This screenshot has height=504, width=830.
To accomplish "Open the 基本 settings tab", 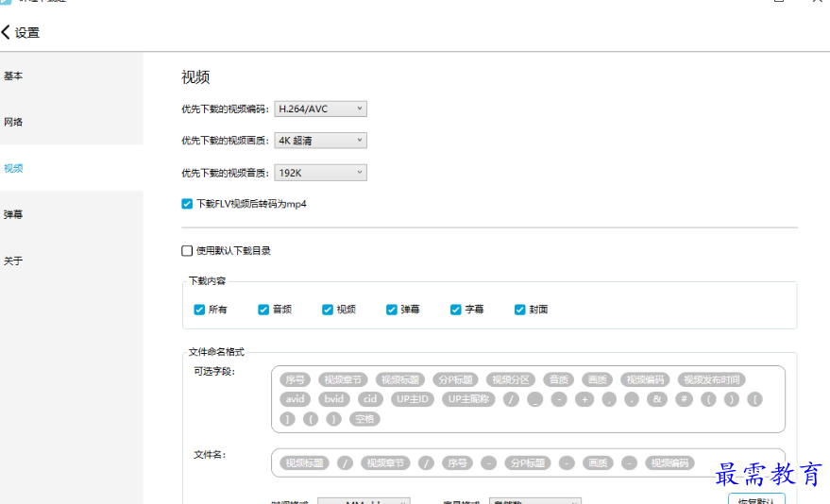I will click(13, 76).
